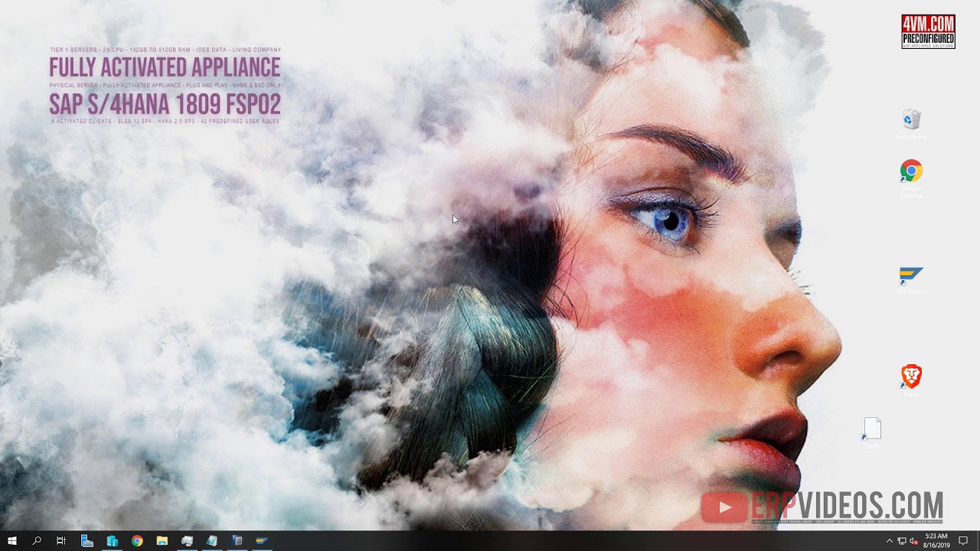Screen dimensions: 980x551
Task: Select the Brave browser desktop shortcut
Action: point(911,380)
